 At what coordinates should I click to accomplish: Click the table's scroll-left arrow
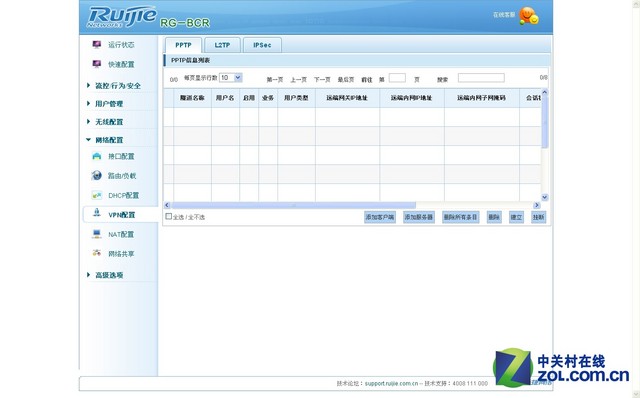pos(167,205)
